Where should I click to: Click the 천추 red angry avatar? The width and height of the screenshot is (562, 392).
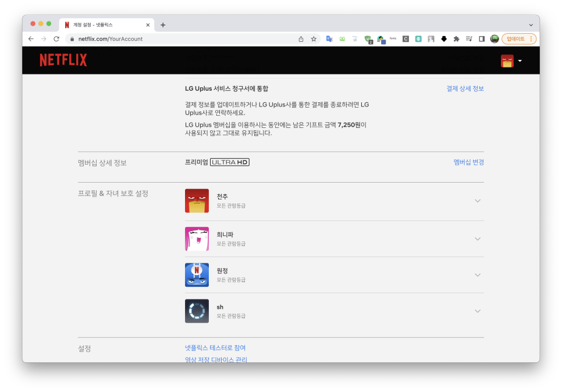197,201
